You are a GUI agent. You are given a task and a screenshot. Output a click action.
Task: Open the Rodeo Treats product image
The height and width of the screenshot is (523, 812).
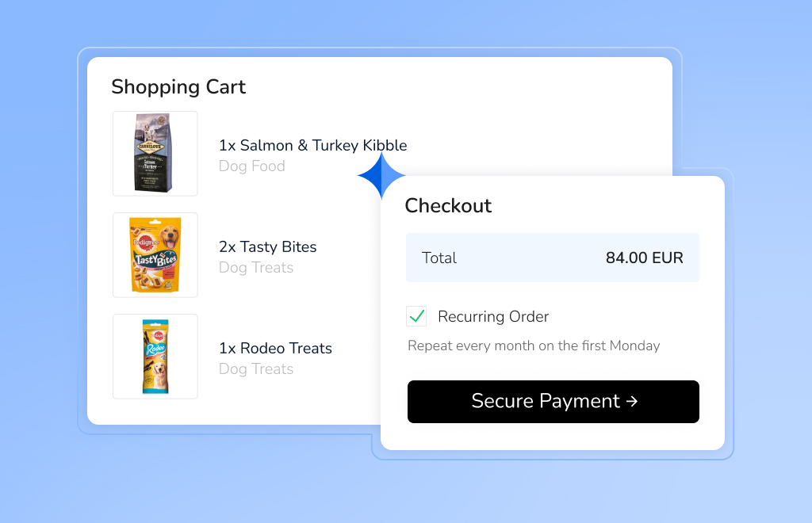[155, 357]
